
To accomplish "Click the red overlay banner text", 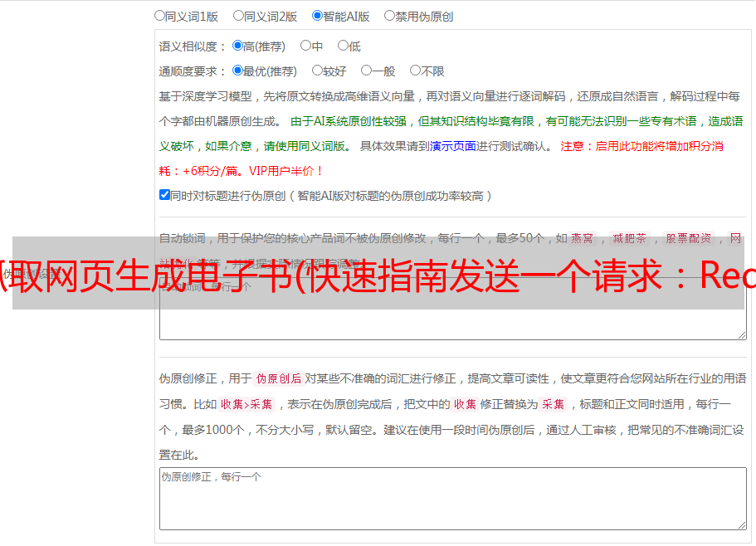I will pyautogui.click(x=378, y=275).
